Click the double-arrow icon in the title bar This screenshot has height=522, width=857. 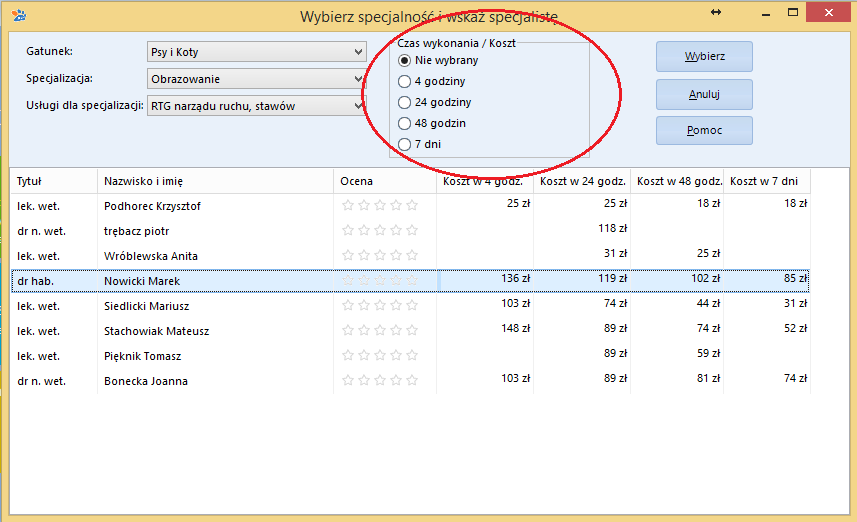coord(715,12)
